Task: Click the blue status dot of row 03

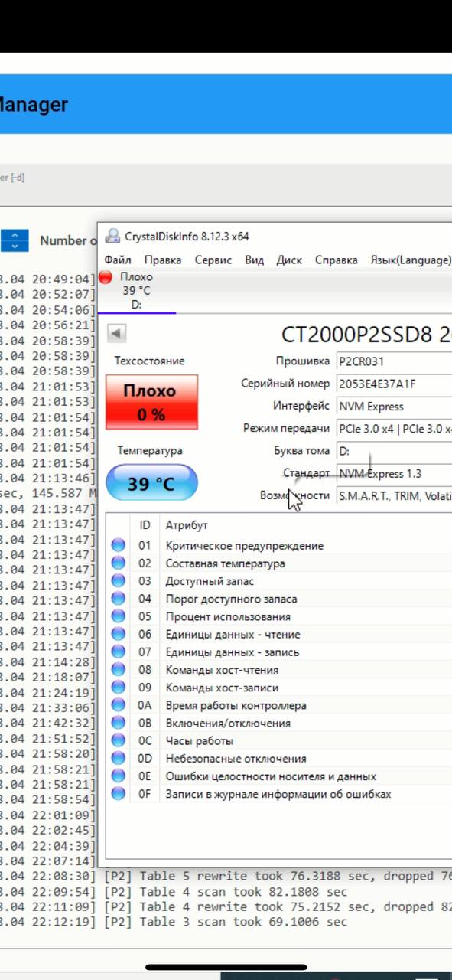Action: pyautogui.click(x=119, y=581)
